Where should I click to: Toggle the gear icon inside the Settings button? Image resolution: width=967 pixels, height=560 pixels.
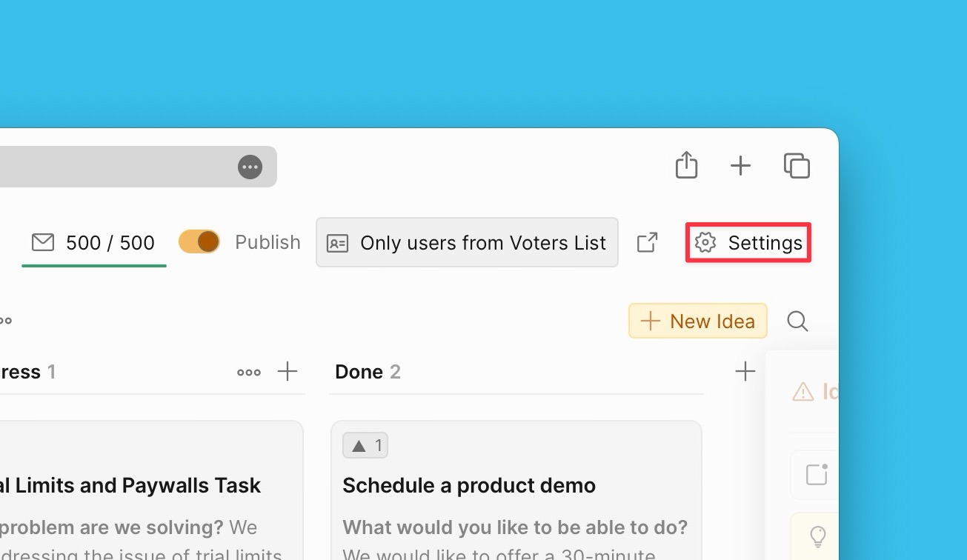click(705, 242)
